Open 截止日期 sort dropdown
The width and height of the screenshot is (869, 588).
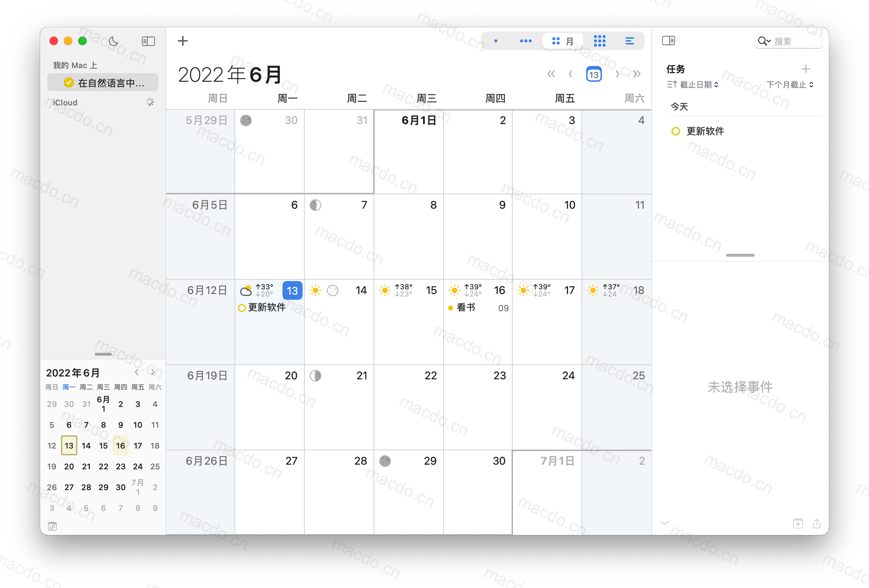(693, 85)
